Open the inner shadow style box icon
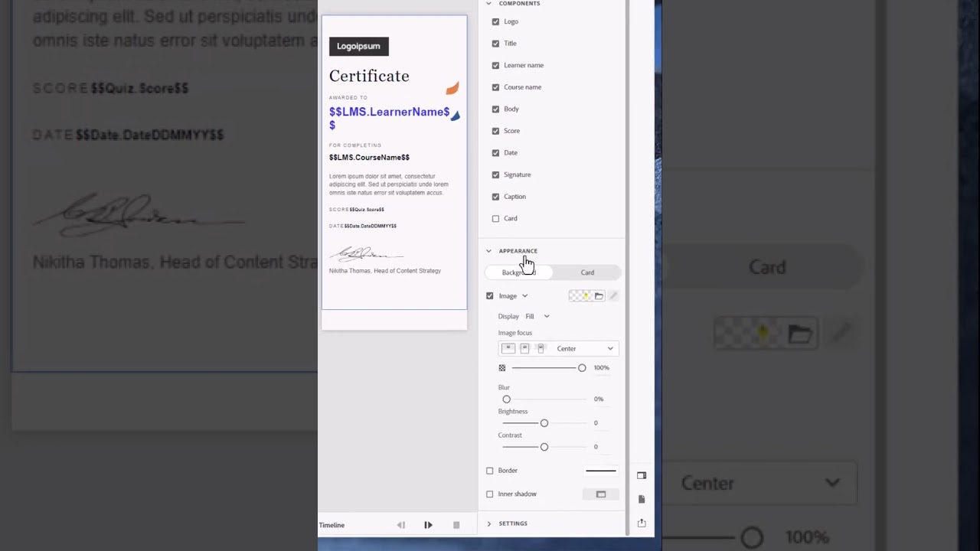Viewport: 980px width, 551px height. coord(601,494)
